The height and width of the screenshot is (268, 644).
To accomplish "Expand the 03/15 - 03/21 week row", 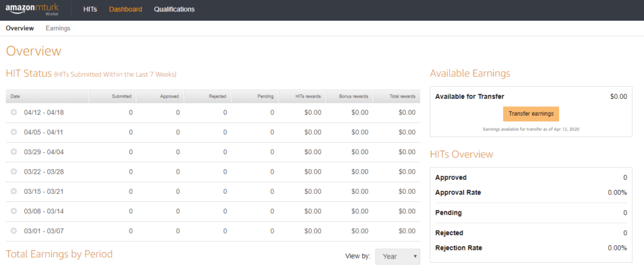I will point(14,191).
